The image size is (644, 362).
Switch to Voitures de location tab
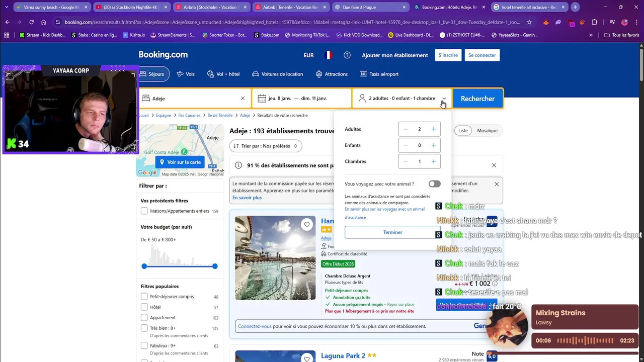pyautogui.click(x=278, y=74)
